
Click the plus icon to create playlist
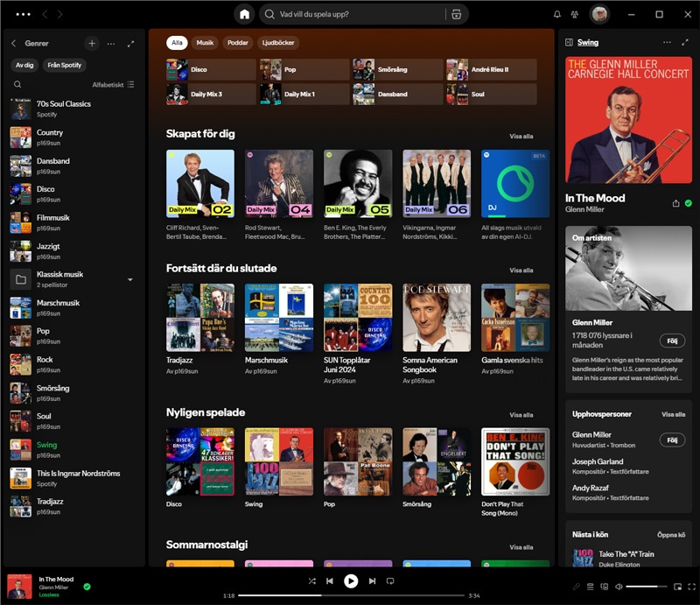[92, 43]
